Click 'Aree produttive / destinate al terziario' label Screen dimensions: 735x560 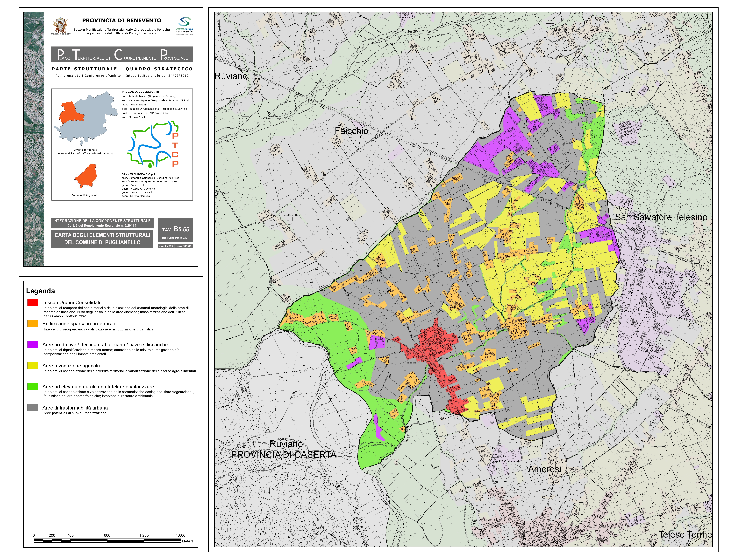[x=105, y=345]
